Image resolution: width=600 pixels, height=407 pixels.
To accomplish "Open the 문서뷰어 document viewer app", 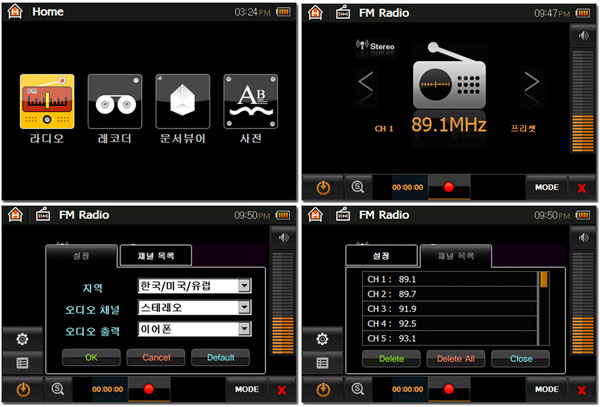I will click(182, 102).
